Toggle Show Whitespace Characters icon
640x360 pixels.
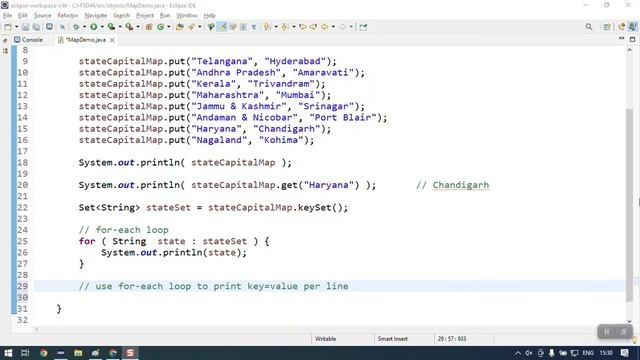click(x=253, y=27)
